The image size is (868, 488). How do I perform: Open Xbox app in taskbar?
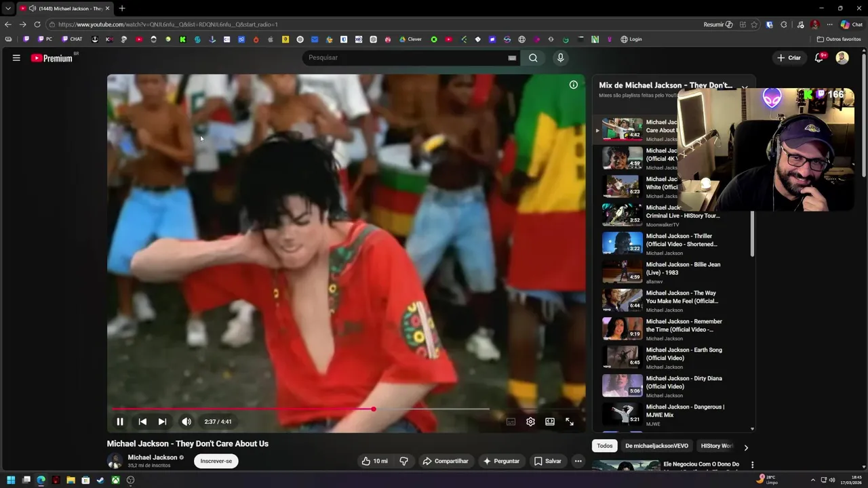pyautogui.click(x=115, y=480)
